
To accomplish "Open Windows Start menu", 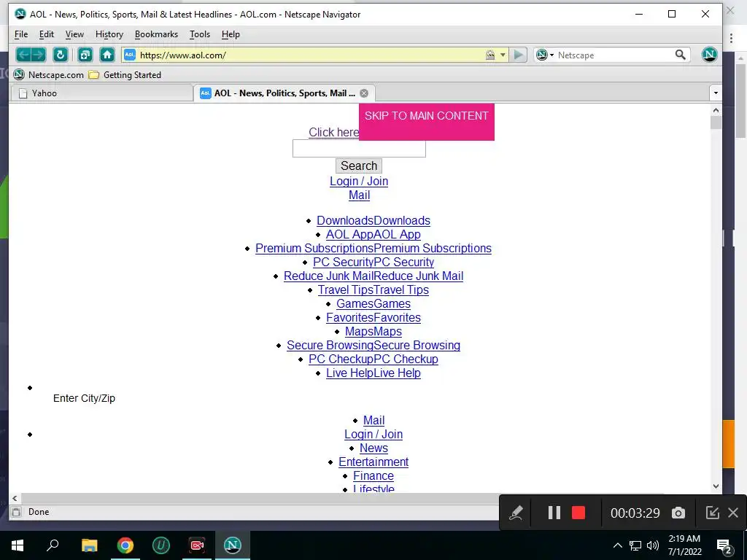I will pyautogui.click(x=18, y=545).
